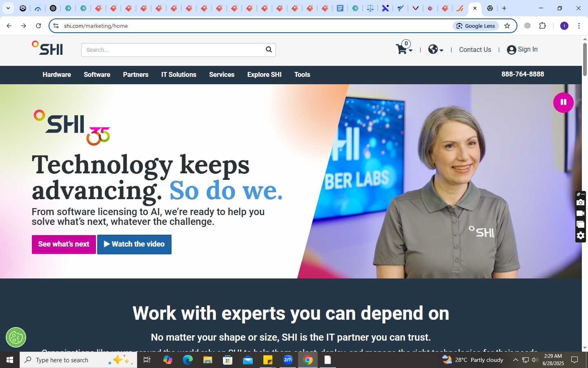
Task: Click the video record icon on side panel
Action: (580, 213)
